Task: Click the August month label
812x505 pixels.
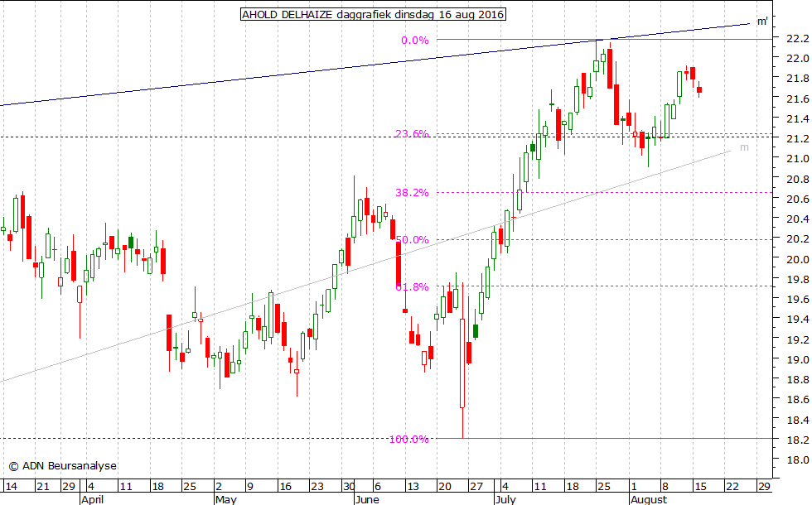Action: click(649, 499)
